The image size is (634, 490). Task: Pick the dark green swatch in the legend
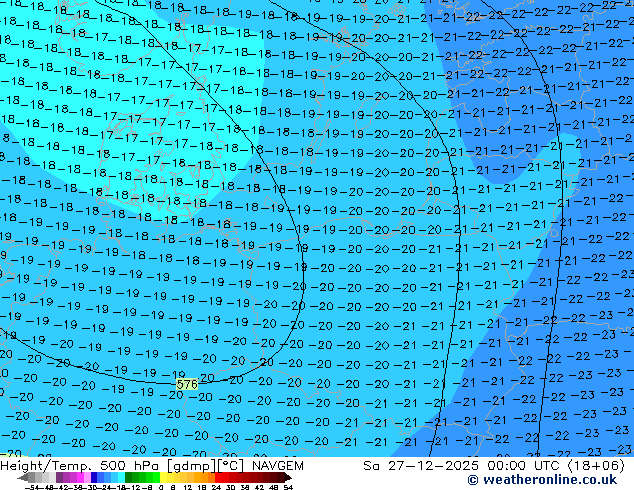(128, 477)
